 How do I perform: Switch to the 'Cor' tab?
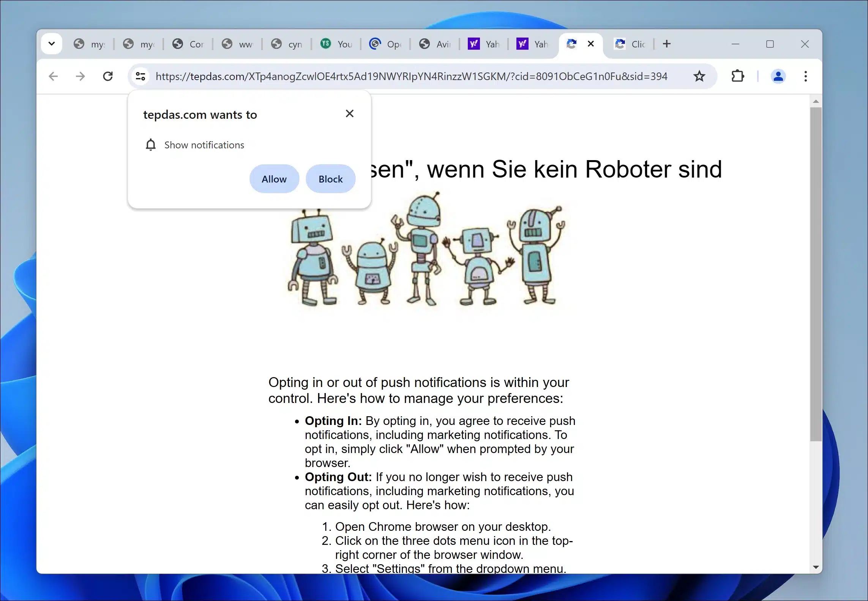(x=188, y=44)
